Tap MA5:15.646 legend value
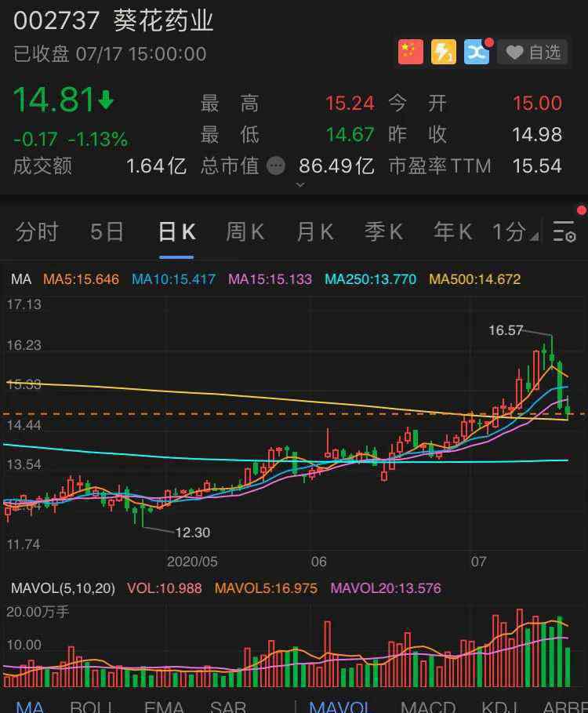Viewport: 588px width, 713px height. coord(81,278)
